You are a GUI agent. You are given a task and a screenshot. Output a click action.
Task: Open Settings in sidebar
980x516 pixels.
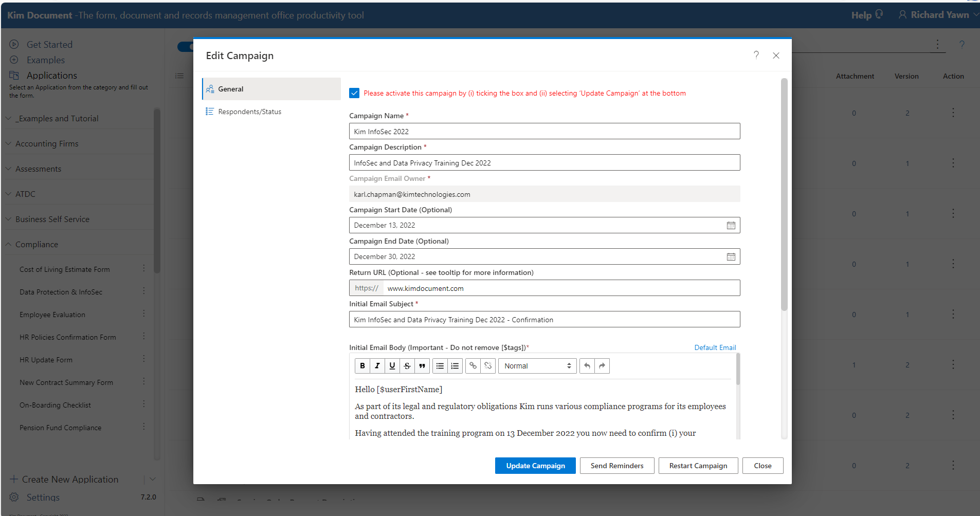click(x=43, y=497)
